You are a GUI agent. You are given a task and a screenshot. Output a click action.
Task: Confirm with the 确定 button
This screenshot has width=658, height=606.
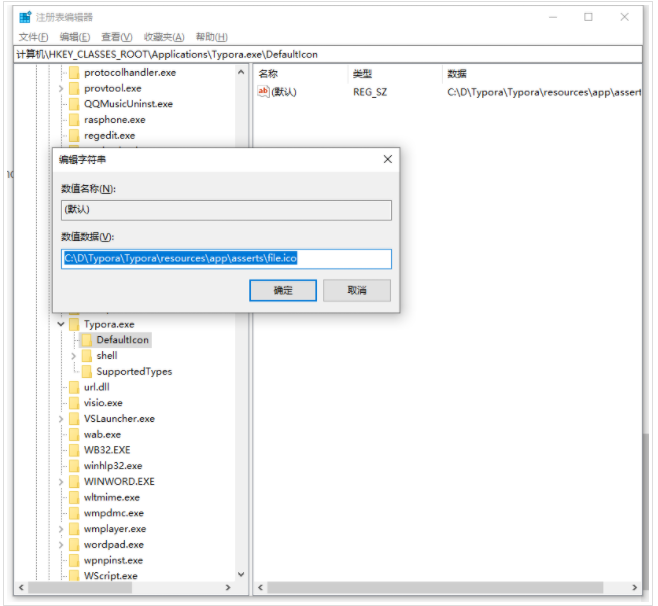[x=283, y=290]
